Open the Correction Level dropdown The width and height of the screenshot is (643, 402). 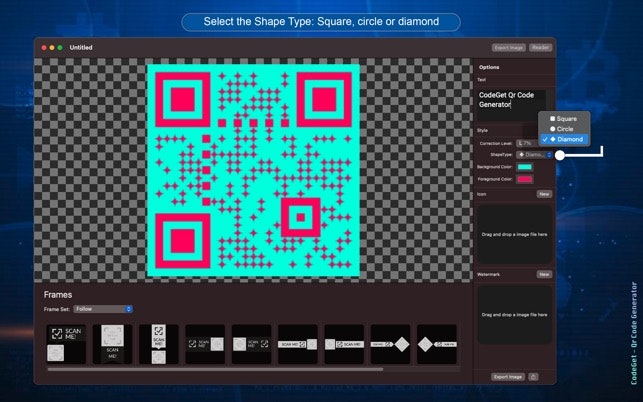click(x=529, y=143)
